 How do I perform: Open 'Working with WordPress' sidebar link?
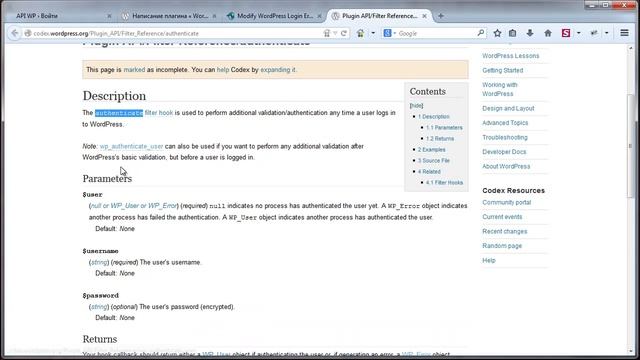coord(500,89)
